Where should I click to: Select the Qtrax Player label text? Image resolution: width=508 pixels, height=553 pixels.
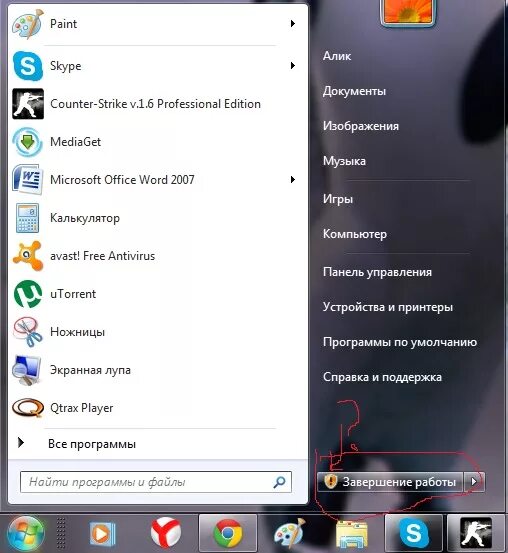pyautogui.click(x=81, y=408)
